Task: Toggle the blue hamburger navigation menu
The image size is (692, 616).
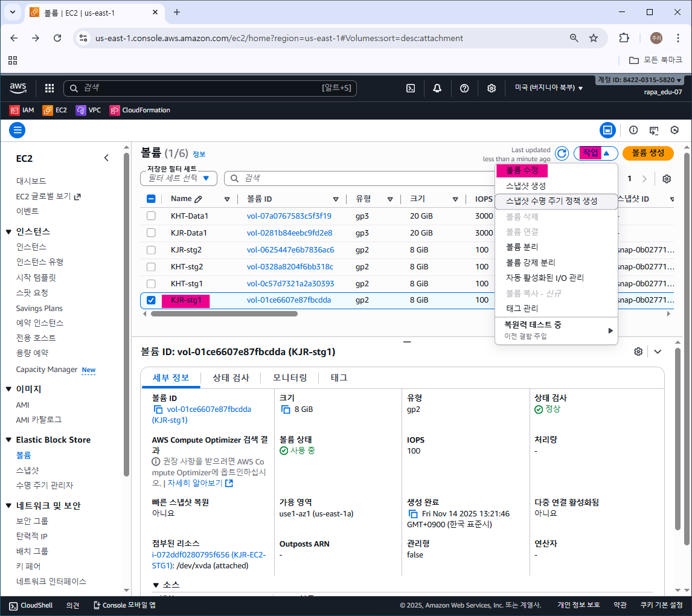Action: [x=18, y=130]
